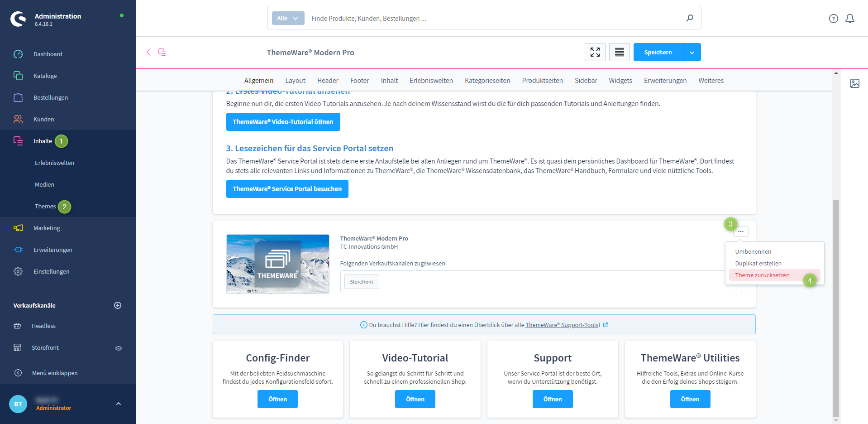Click the Erweiterungen plug icon

click(18, 250)
